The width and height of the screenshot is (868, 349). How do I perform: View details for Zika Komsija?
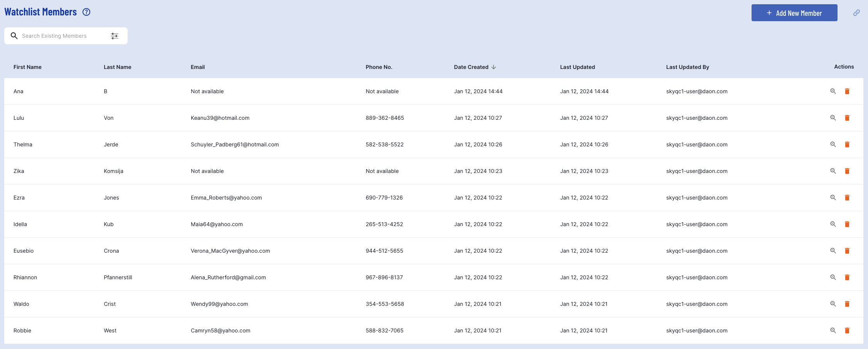[x=833, y=171]
